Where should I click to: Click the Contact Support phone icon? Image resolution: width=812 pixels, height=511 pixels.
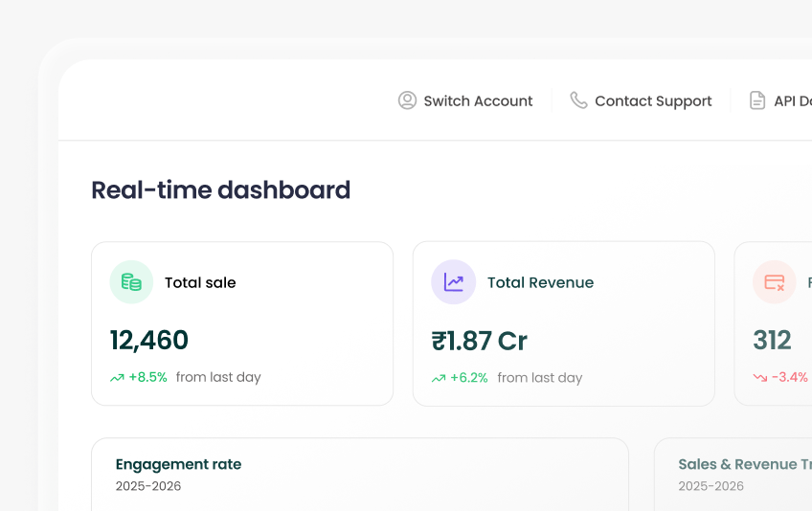point(578,100)
